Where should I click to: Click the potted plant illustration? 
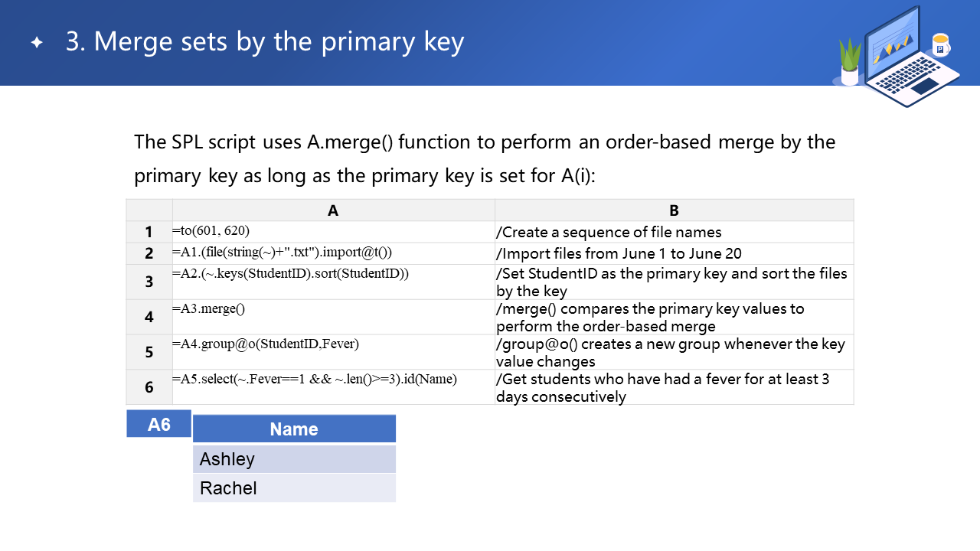(x=850, y=63)
